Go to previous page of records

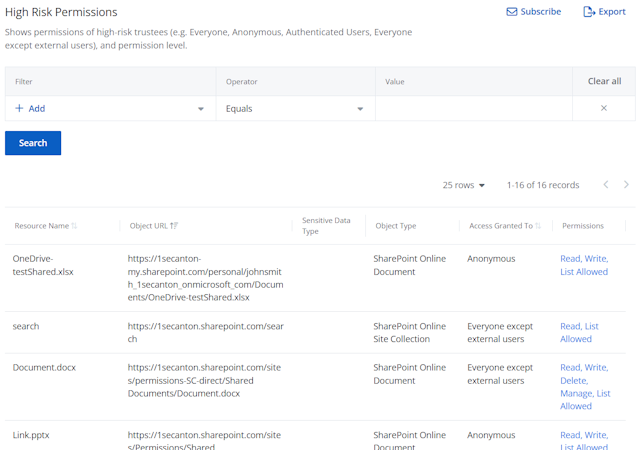[x=606, y=185]
